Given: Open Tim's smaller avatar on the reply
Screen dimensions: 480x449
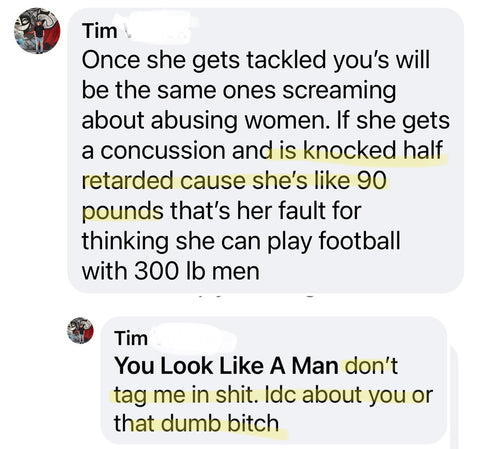Looking at the screenshot, I should click(80, 330).
